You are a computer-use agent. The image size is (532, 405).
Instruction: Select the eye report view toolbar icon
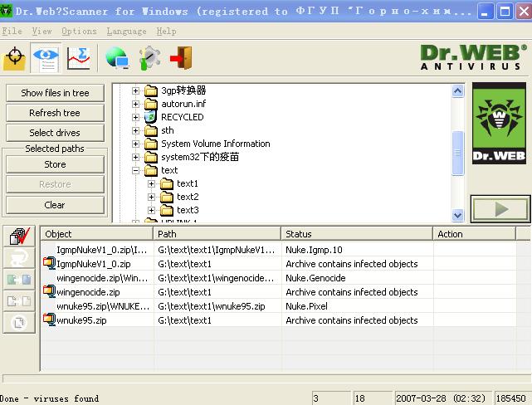pyautogui.click(x=46, y=58)
